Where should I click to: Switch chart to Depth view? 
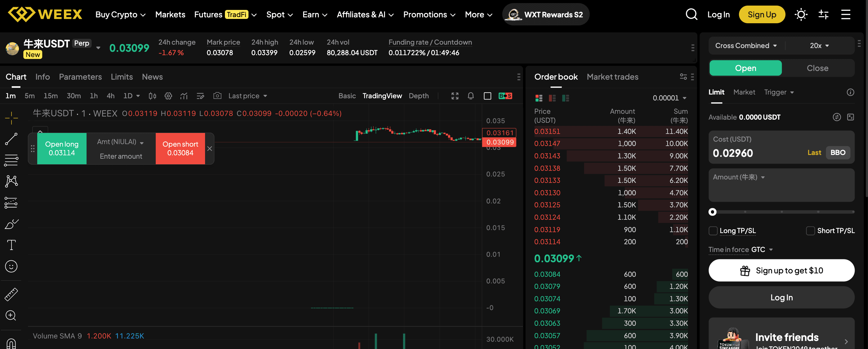click(418, 96)
